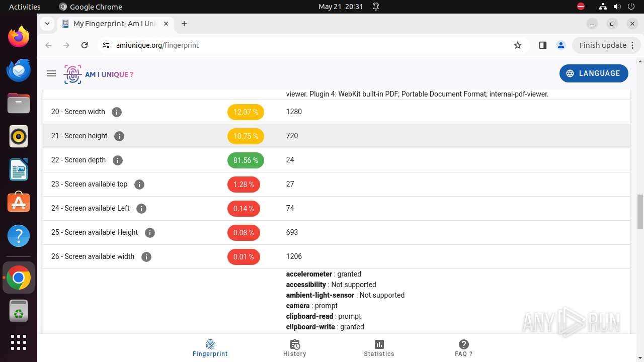Click the 'clipboard-read' permission entry
Viewport: 644px width, 362px height.
324,316
